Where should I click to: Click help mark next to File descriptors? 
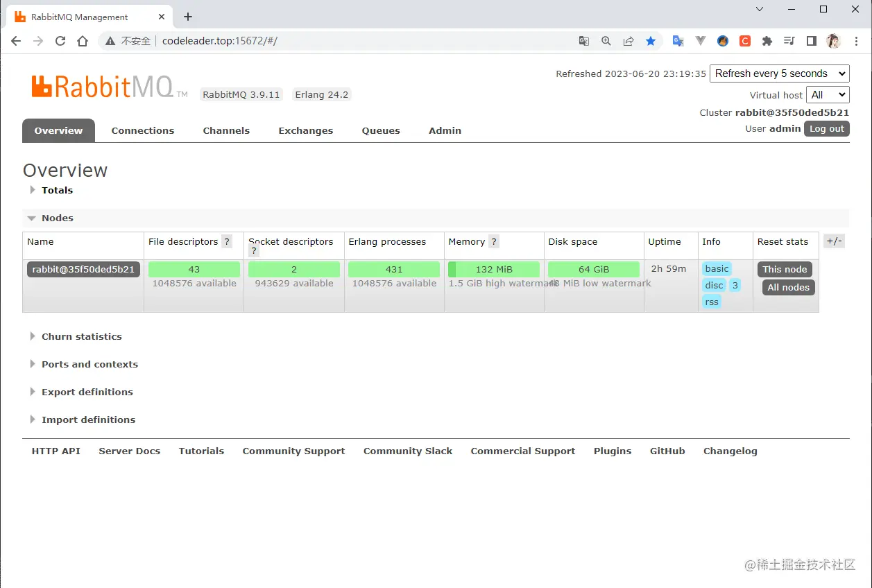[227, 242]
